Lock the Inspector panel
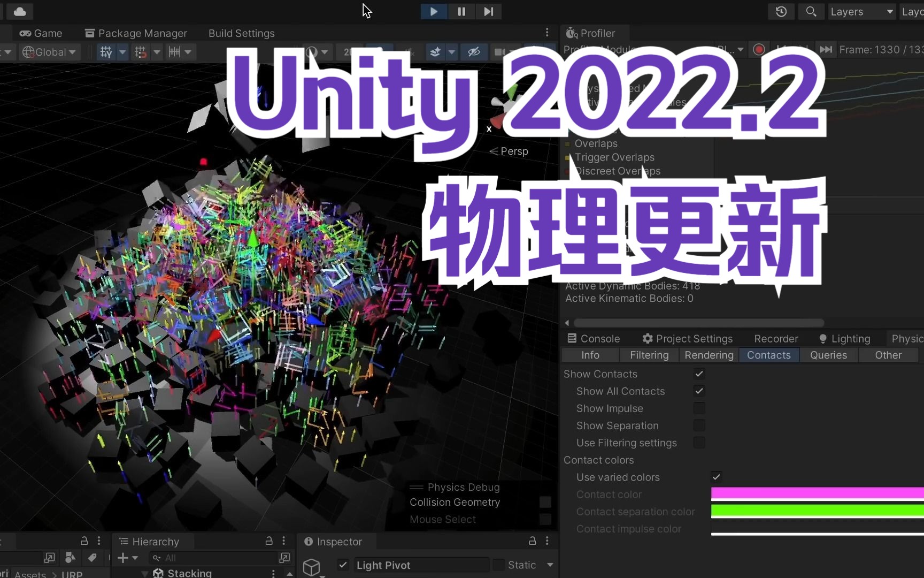The image size is (924, 578). click(533, 541)
